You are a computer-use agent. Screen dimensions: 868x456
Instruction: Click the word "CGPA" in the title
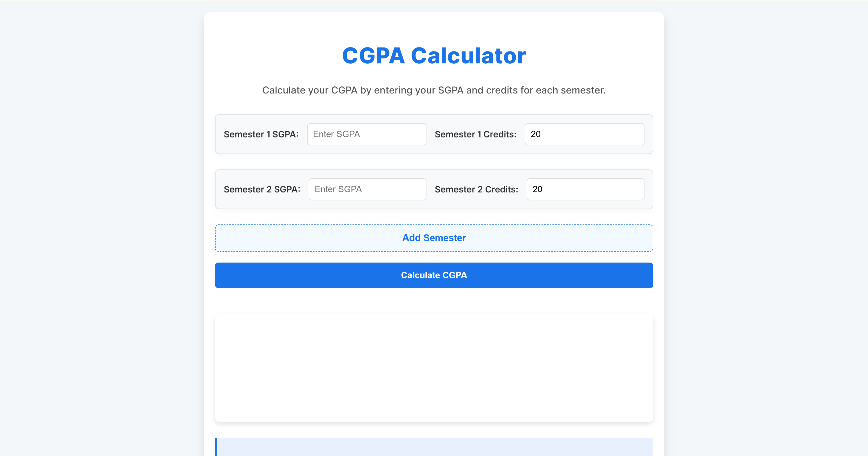(x=373, y=56)
